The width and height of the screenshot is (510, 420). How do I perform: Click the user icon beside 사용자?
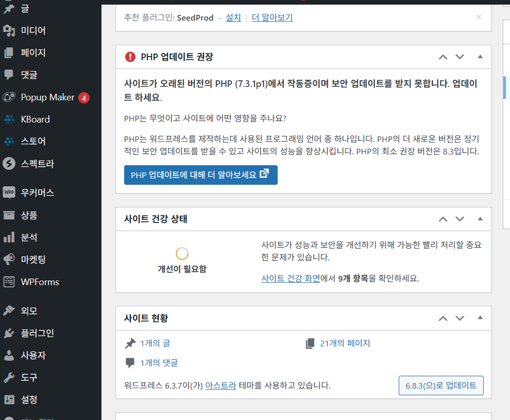(x=9, y=355)
